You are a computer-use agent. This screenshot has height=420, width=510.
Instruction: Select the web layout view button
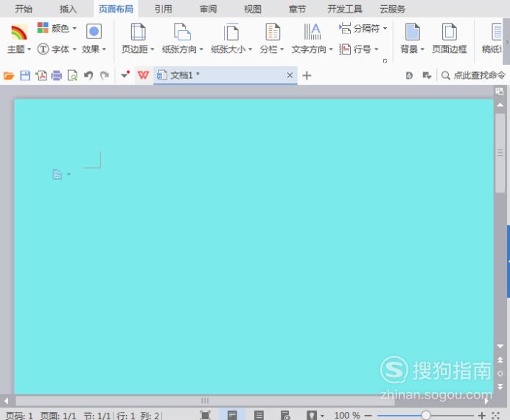(285, 415)
